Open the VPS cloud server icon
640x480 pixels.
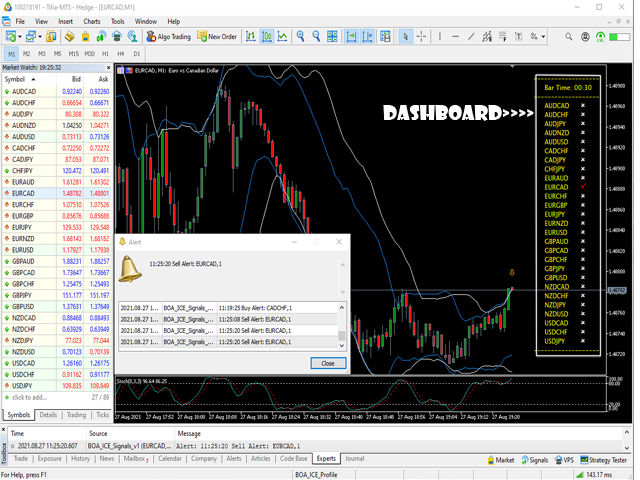[117, 37]
